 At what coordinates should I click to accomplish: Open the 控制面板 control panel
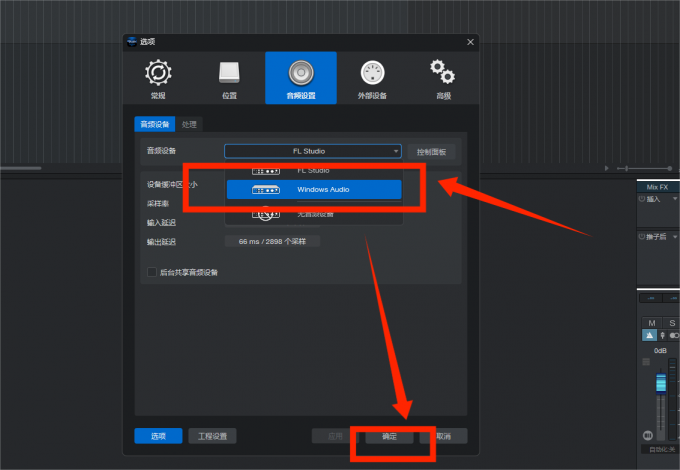click(x=431, y=152)
